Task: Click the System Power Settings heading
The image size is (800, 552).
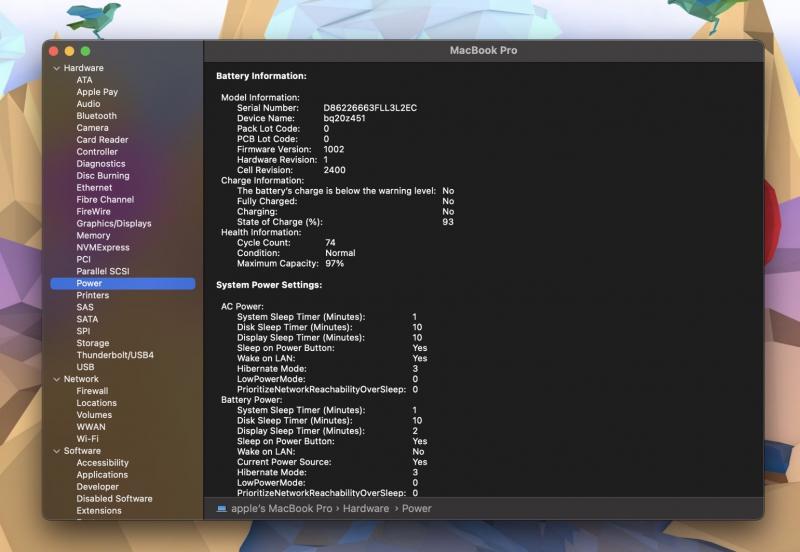Action: 269,285
